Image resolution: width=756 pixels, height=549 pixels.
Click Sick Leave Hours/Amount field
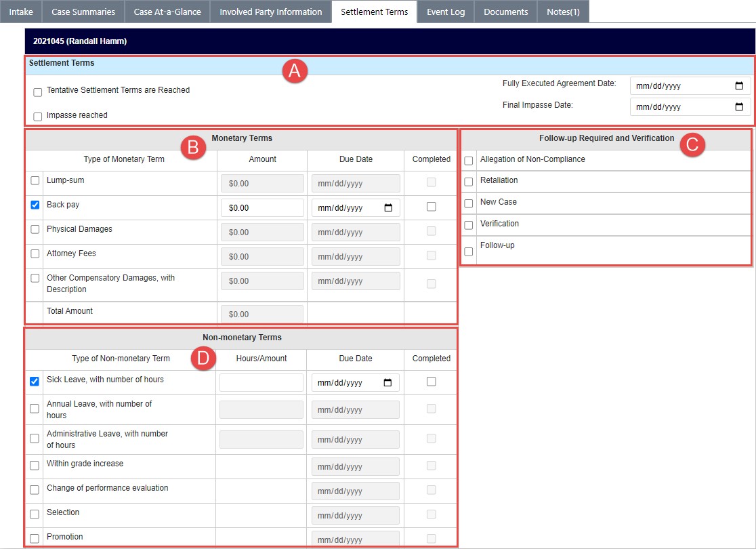261,382
